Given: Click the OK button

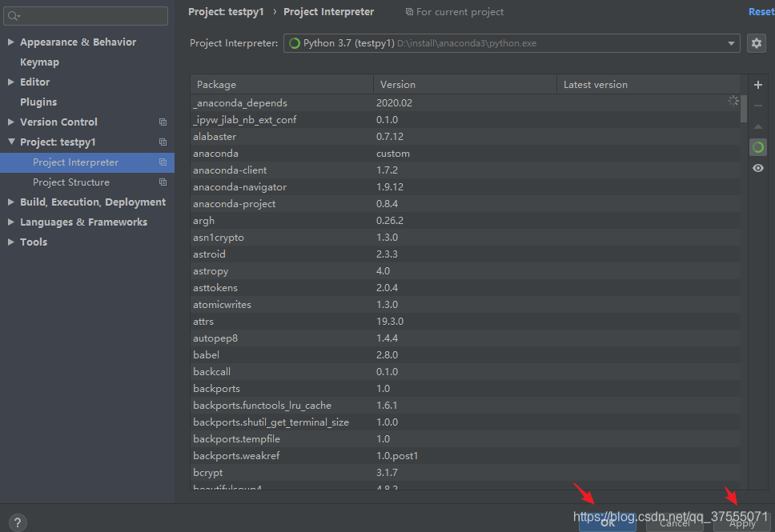Looking at the screenshot, I should point(608,523).
